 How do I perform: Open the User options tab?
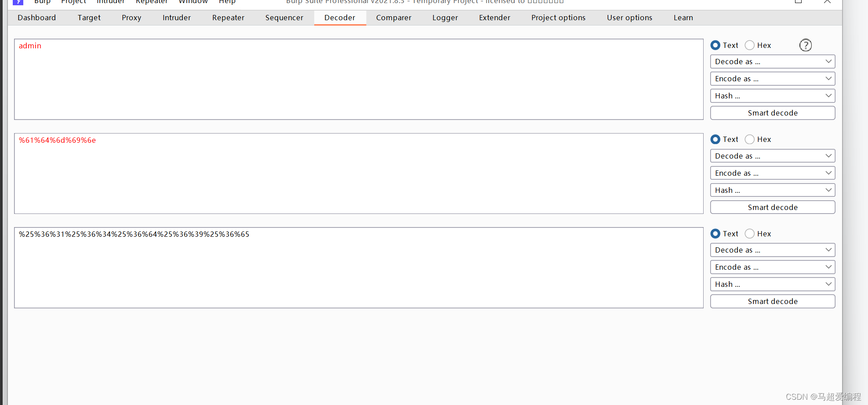click(x=630, y=18)
